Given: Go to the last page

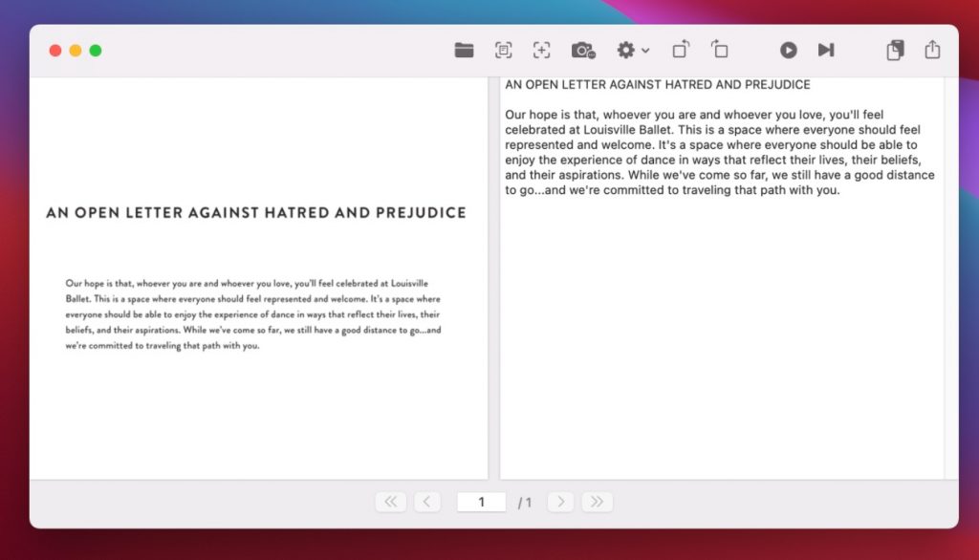Looking at the screenshot, I should pos(597,502).
